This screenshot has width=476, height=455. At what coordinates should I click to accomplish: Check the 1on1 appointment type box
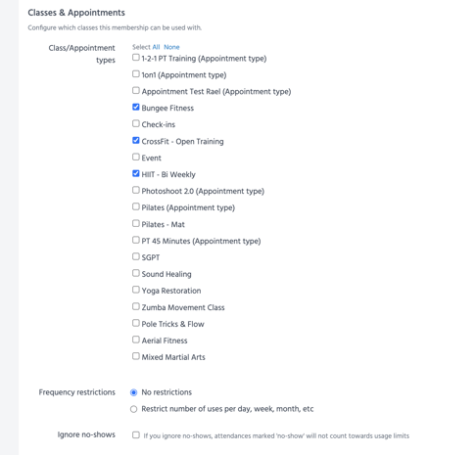[136, 74]
